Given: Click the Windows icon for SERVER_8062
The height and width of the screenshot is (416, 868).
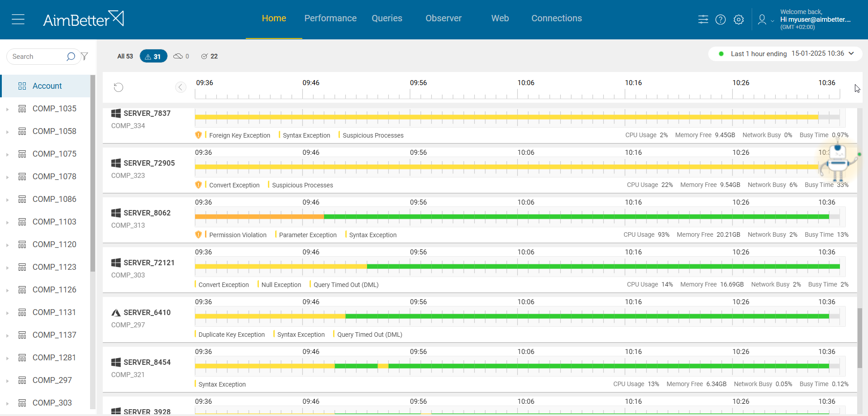Looking at the screenshot, I should 116,213.
